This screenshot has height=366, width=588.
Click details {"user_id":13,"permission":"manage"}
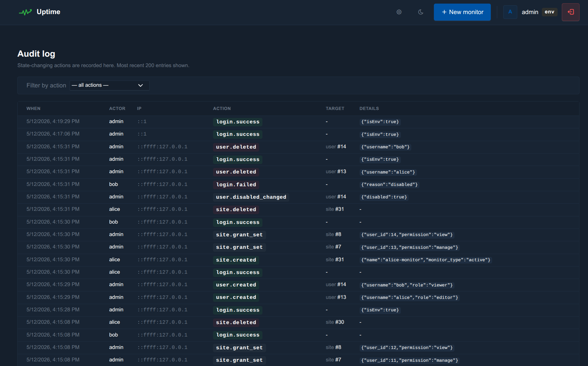[410, 247]
